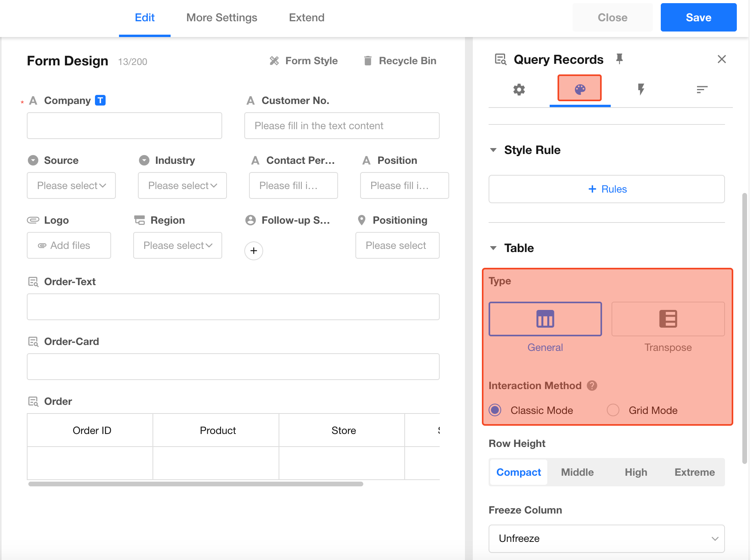Set row height to Extreme
Viewport: 751px width, 560px height.
(x=695, y=472)
